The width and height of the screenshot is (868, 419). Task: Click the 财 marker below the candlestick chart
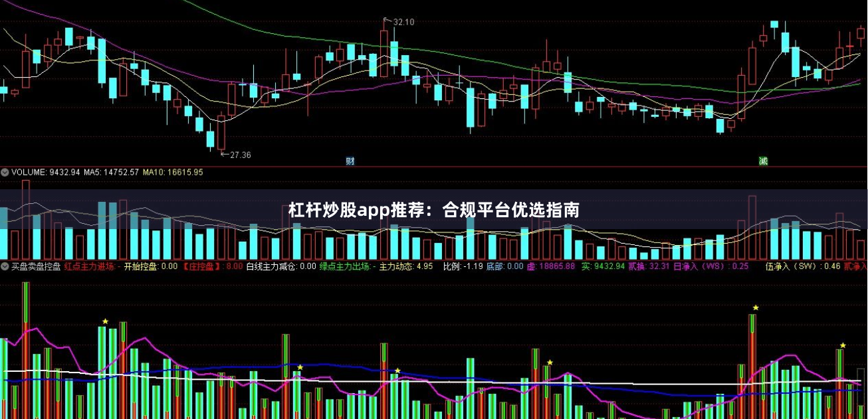[350, 161]
